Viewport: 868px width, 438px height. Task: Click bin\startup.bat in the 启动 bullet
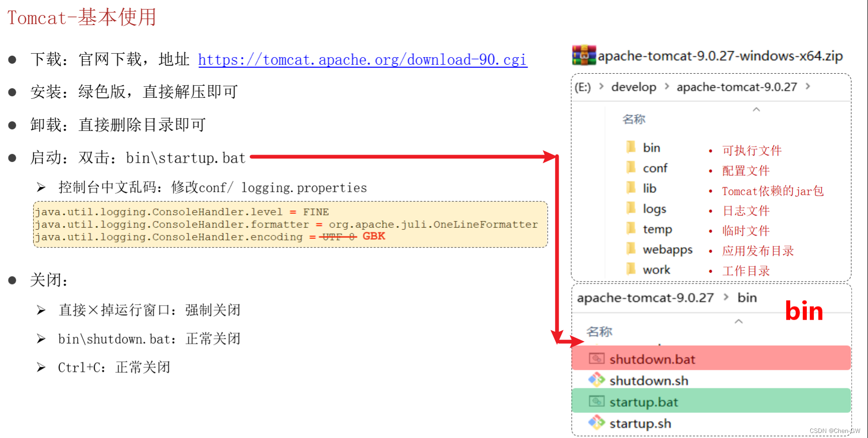(186, 158)
